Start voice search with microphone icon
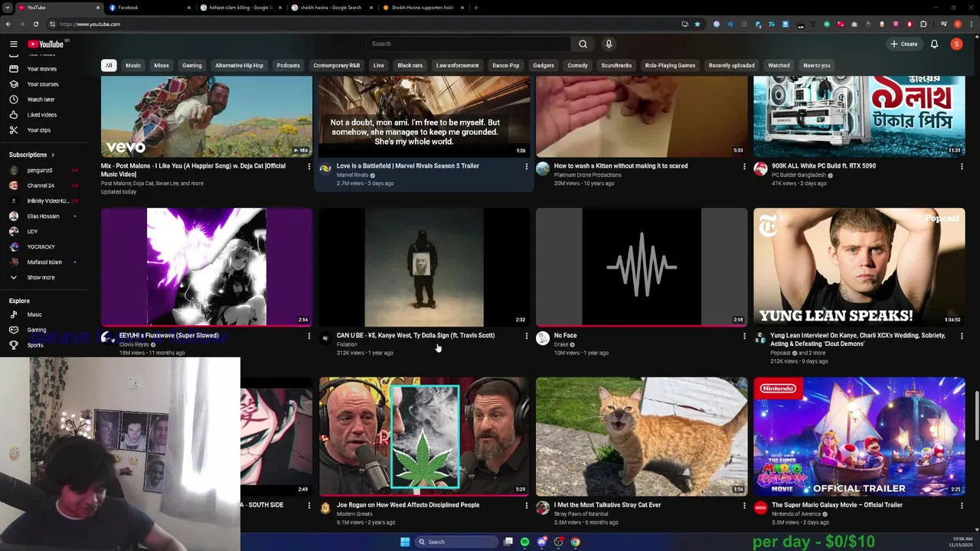 point(609,44)
